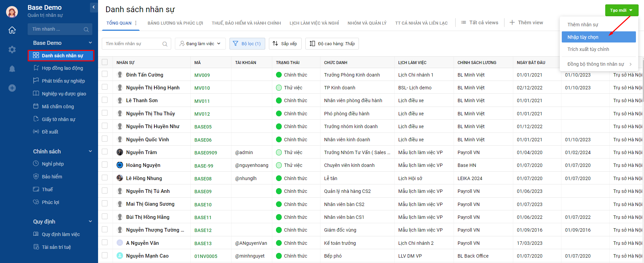Click the quick search magnifier icon

[x=86, y=29]
